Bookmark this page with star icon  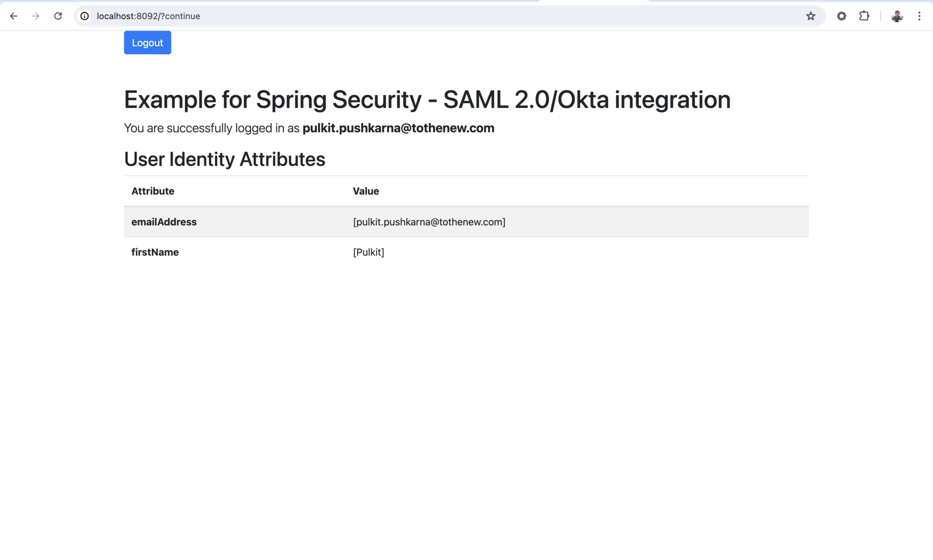811,16
